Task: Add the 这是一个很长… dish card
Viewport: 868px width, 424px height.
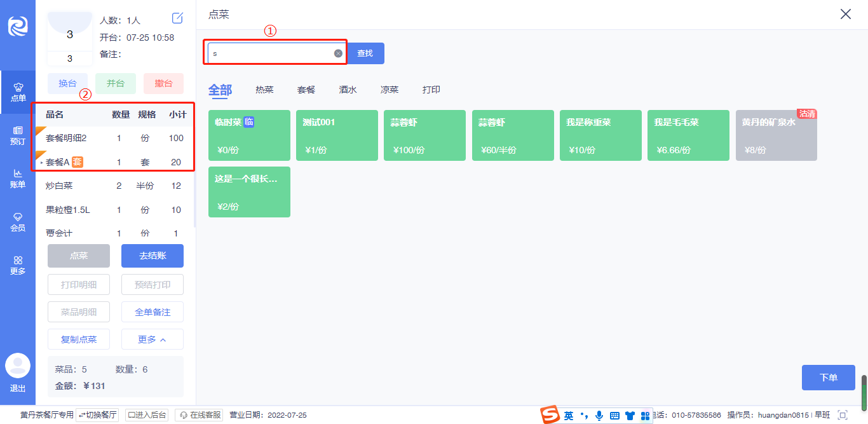Action: click(x=249, y=192)
